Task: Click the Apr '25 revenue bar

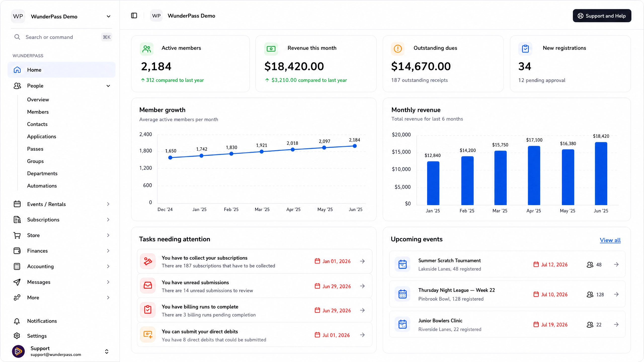Action: tap(534, 175)
